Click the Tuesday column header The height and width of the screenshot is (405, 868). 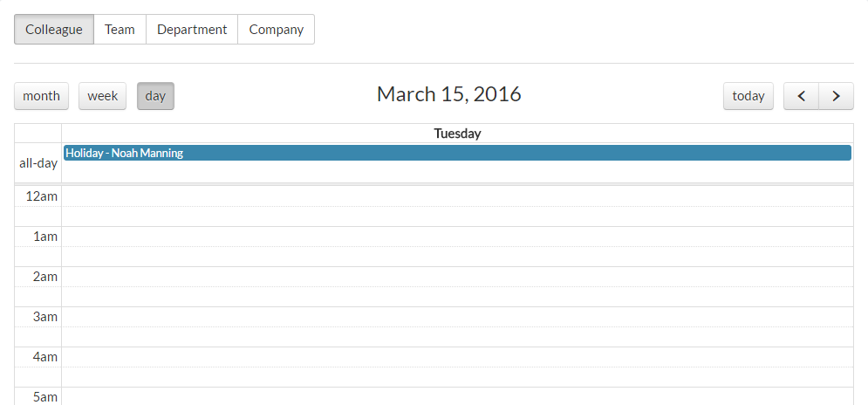(457, 134)
